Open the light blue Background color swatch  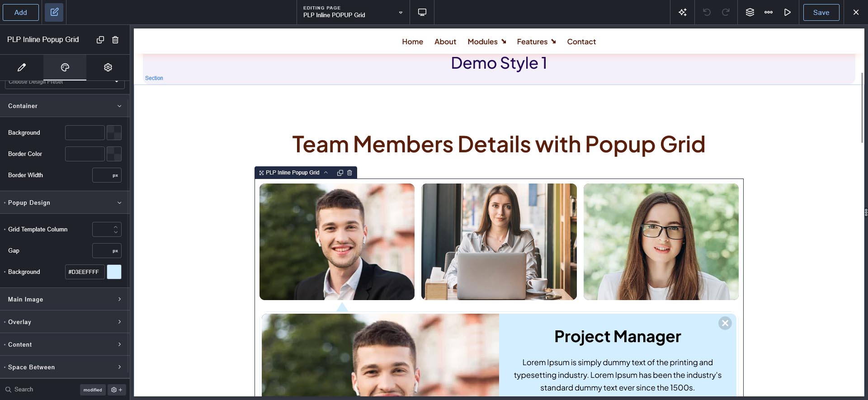click(x=114, y=272)
